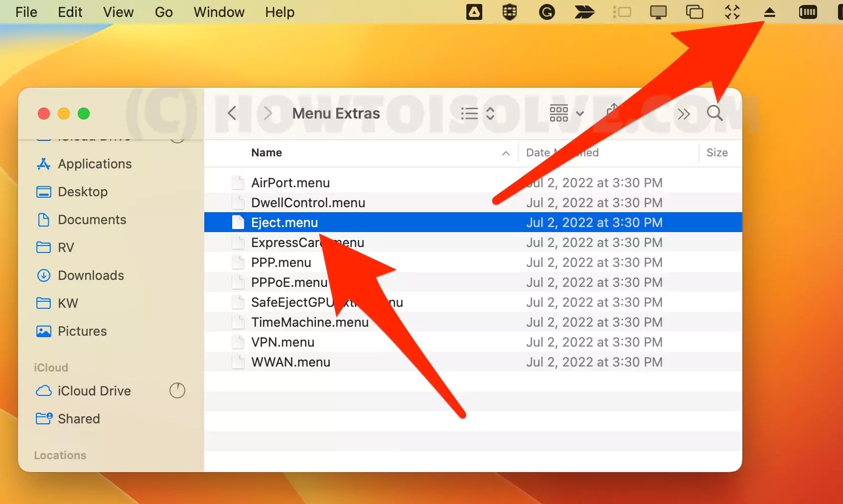843x504 pixels.
Task: Expand the overflow chevrons in the toolbar
Action: (684, 114)
